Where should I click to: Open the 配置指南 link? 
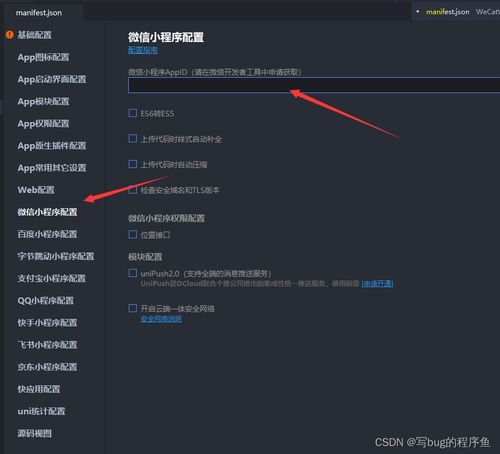(143, 50)
